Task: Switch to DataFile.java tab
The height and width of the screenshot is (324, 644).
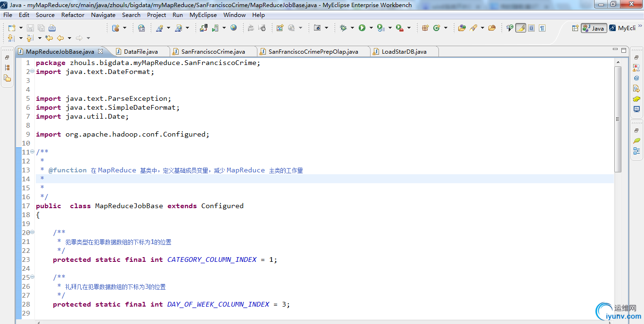Action: (140, 51)
